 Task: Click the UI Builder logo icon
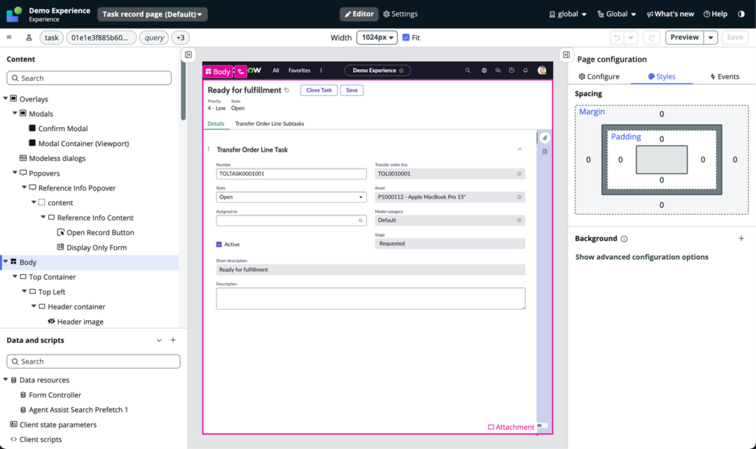[14, 14]
